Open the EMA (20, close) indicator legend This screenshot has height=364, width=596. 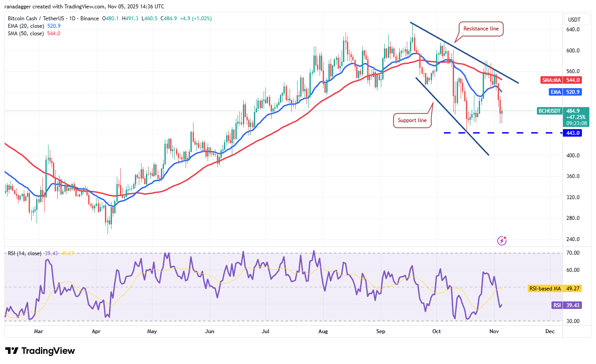(33, 26)
